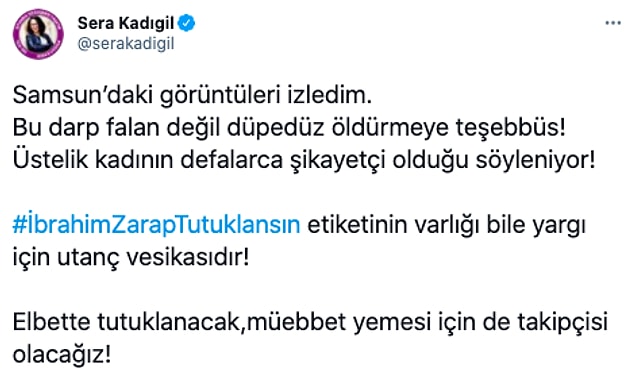Screen dimensions: 635x382
Task: Follow the #İbrahimZarapTutuklansın hashtag
Action: (157, 225)
